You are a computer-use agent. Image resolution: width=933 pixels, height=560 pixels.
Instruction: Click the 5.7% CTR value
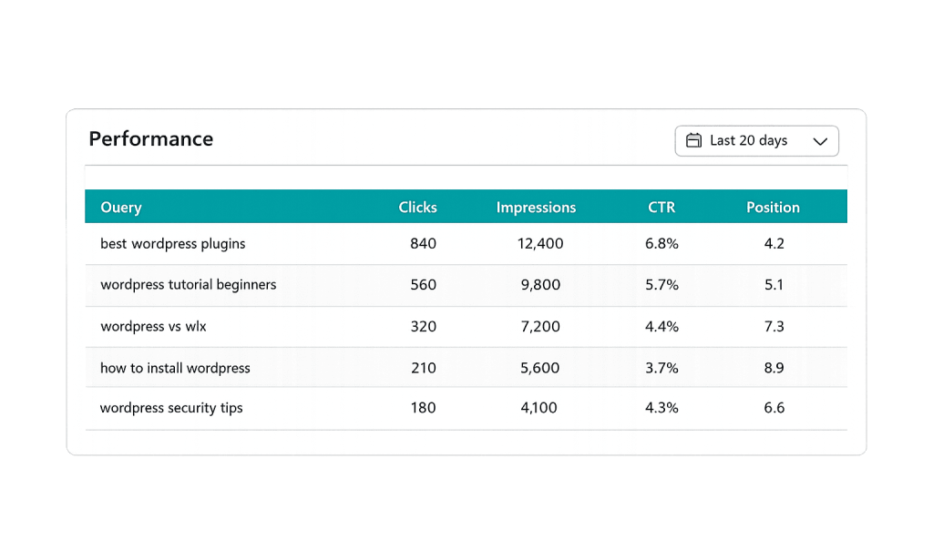pos(661,285)
